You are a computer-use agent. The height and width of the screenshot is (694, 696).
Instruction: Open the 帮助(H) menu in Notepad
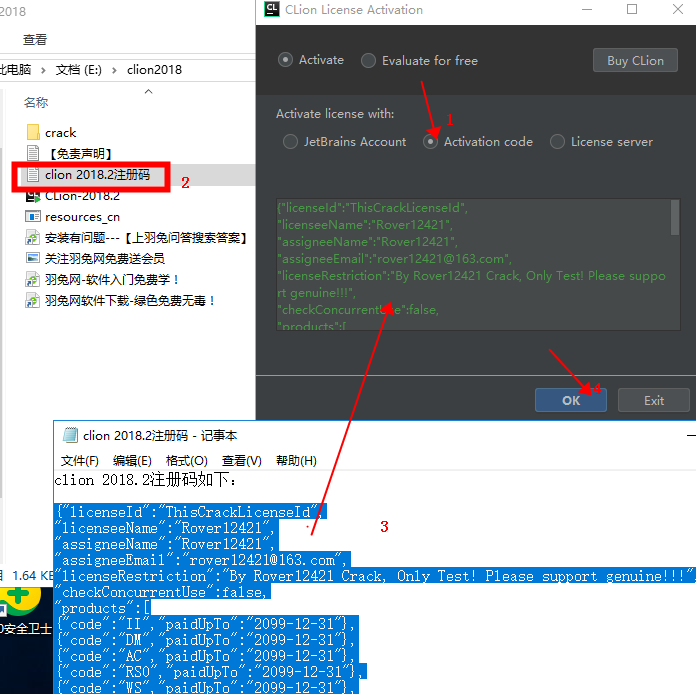(296, 461)
